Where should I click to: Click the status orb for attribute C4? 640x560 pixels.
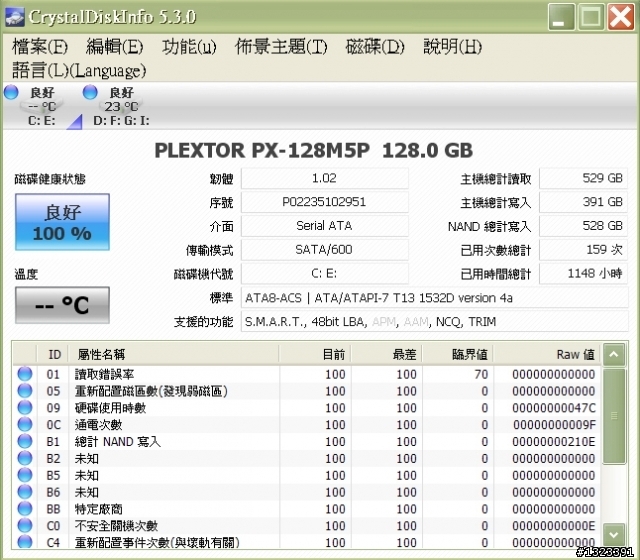(x=25, y=542)
